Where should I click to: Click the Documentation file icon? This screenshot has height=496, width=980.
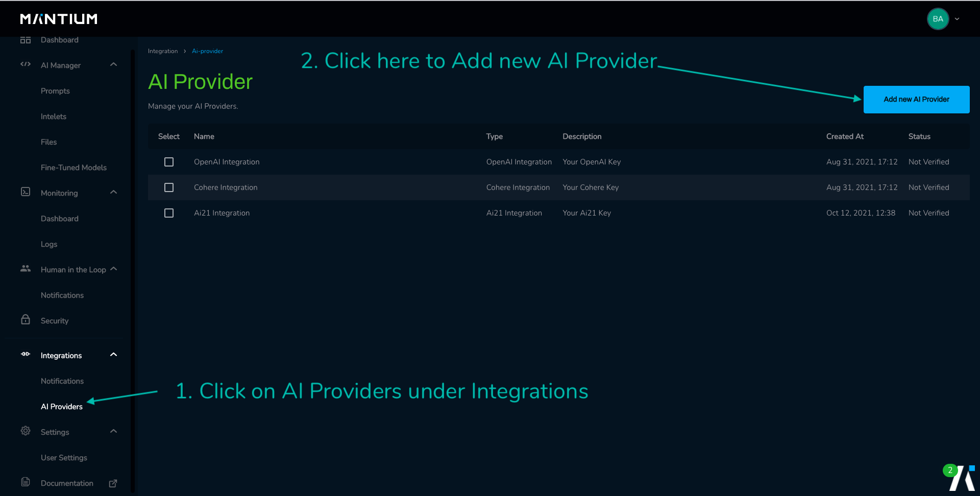point(26,482)
